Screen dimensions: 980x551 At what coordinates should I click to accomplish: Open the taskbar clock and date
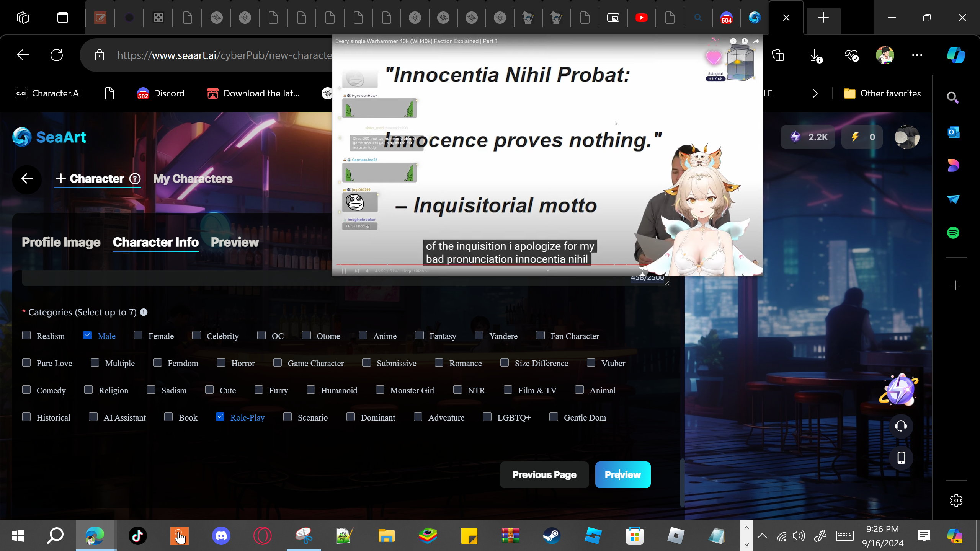[882, 536]
